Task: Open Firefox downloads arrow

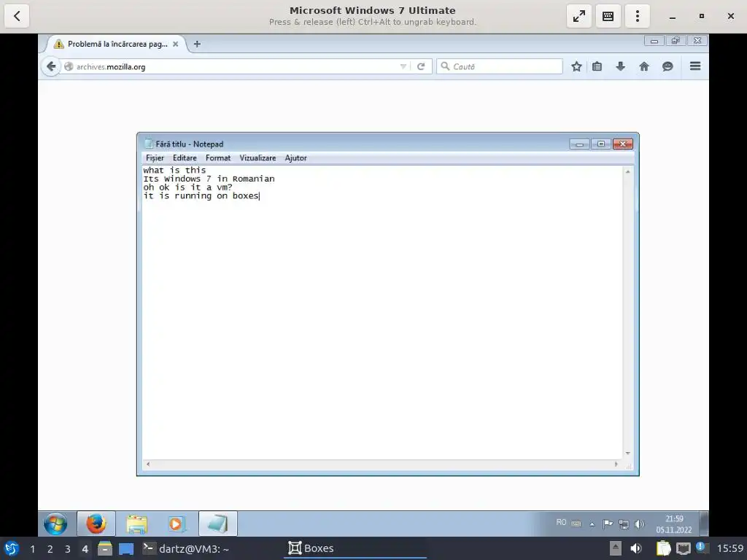Action: pyautogui.click(x=620, y=66)
